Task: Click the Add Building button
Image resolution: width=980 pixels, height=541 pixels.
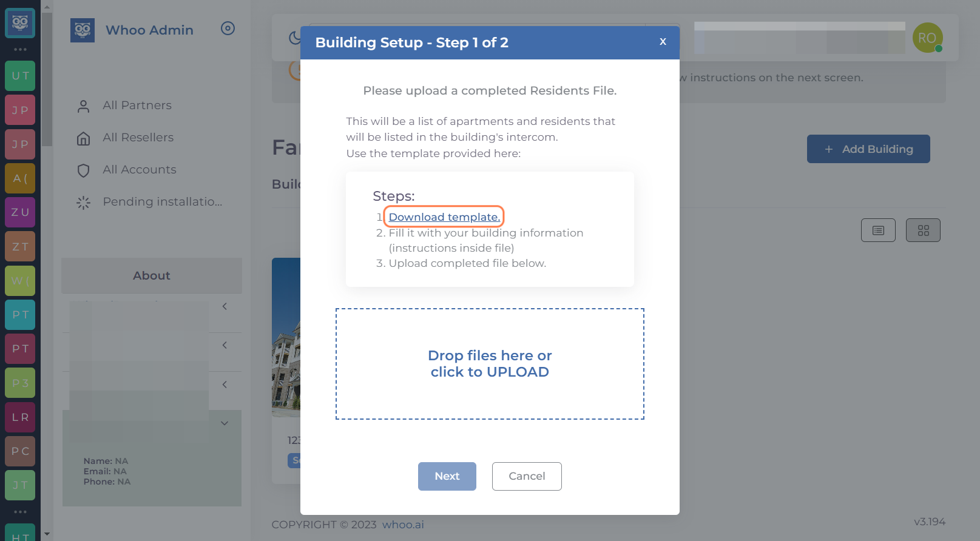Action: (x=868, y=149)
